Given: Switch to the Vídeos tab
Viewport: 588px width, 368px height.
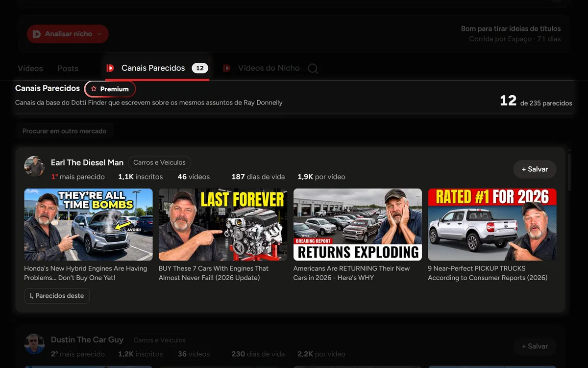Looking at the screenshot, I should click(x=30, y=69).
